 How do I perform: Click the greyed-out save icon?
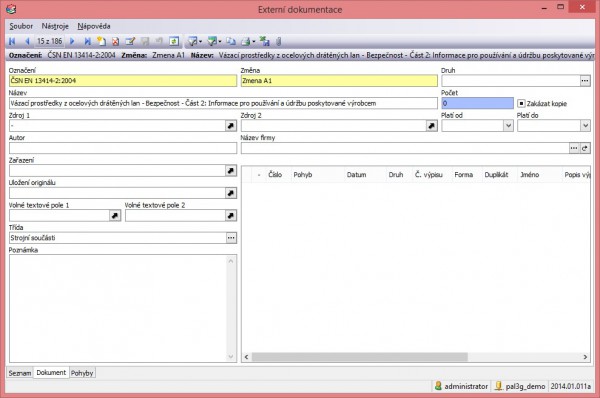click(145, 41)
